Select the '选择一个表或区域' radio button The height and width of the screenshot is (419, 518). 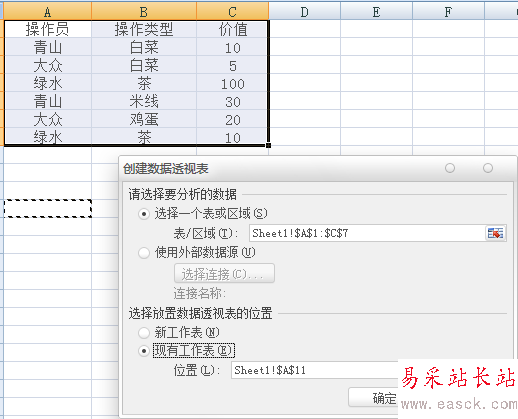click(144, 214)
